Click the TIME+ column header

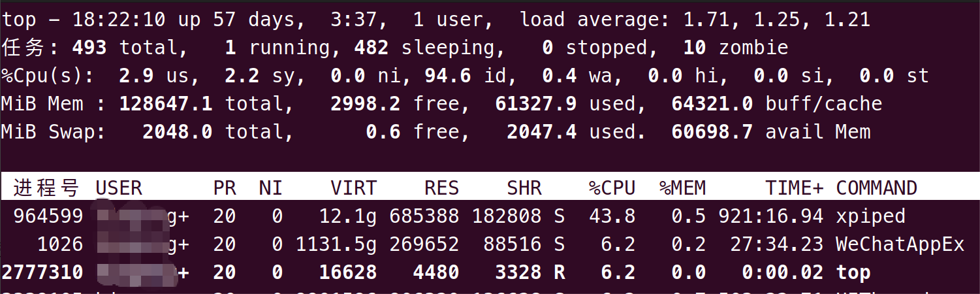point(795,188)
